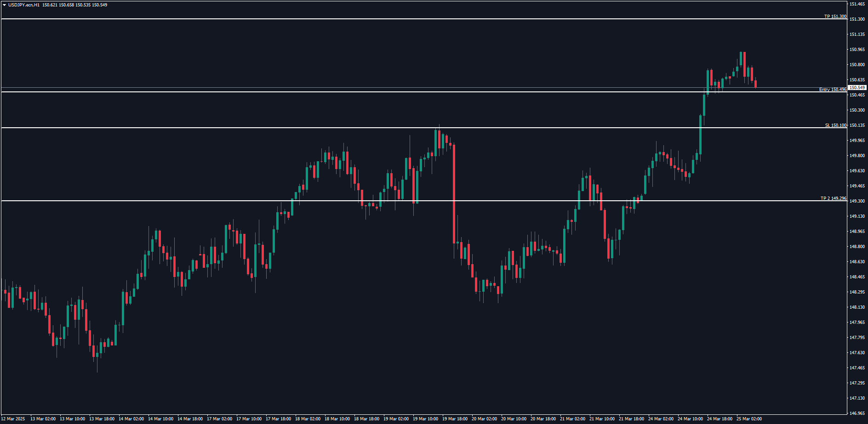This screenshot has width=868, height=424.
Task: Click the current price tag 150.549
Action: click(x=857, y=88)
